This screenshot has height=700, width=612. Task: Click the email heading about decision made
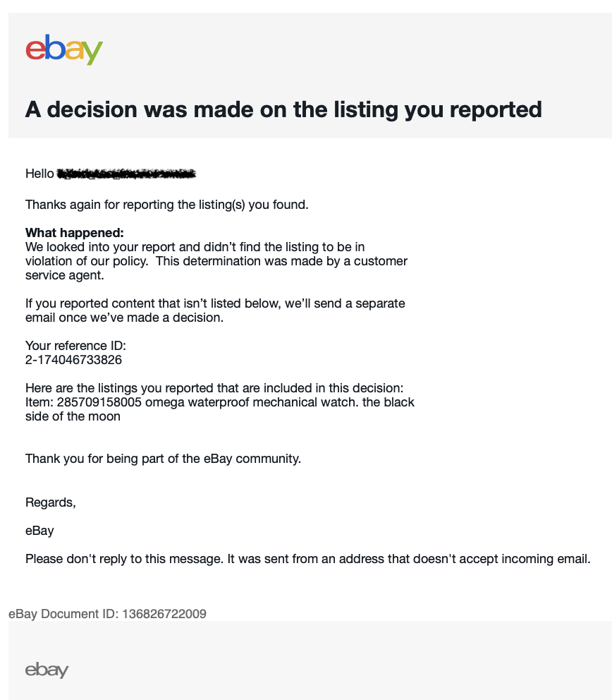[x=283, y=109]
